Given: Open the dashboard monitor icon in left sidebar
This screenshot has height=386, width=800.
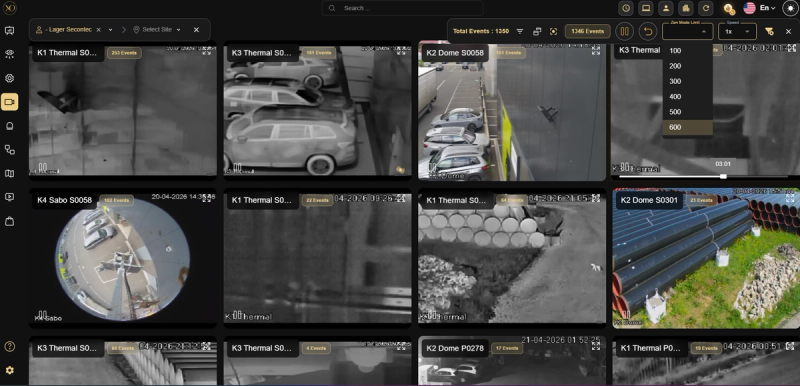Looking at the screenshot, I should pyautogui.click(x=9, y=31).
